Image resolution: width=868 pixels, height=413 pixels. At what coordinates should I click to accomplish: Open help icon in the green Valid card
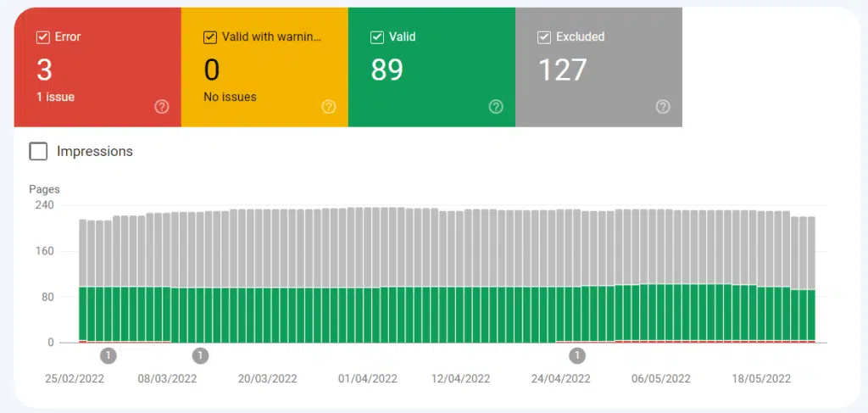tap(496, 107)
